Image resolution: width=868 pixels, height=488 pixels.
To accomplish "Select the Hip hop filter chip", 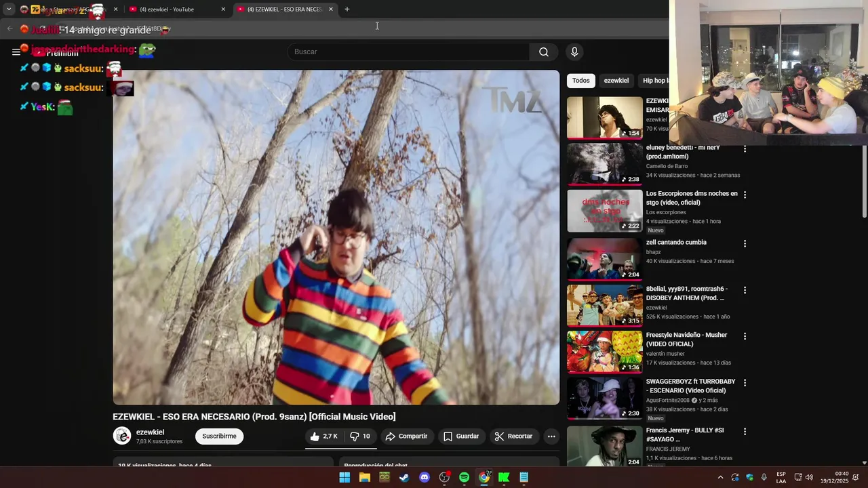I will tap(654, 81).
